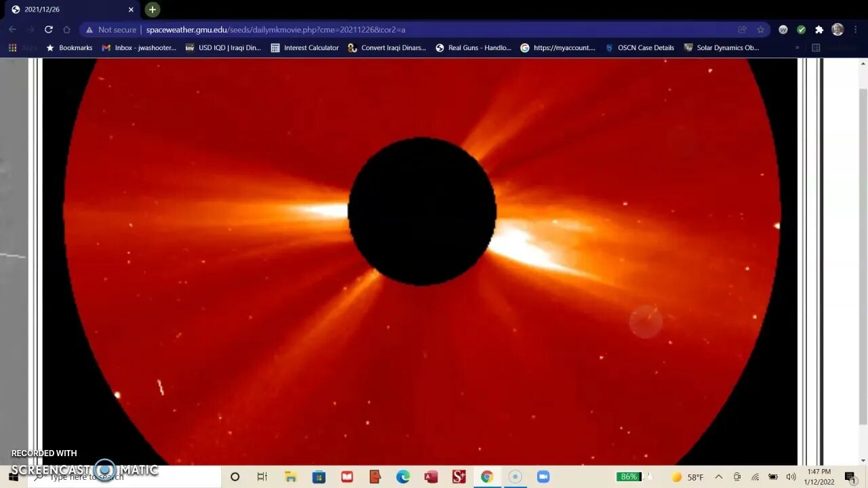The width and height of the screenshot is (868, 488).
Task: Open the Extensions puzzle-piece menu
Action: [x=819, y=30]
